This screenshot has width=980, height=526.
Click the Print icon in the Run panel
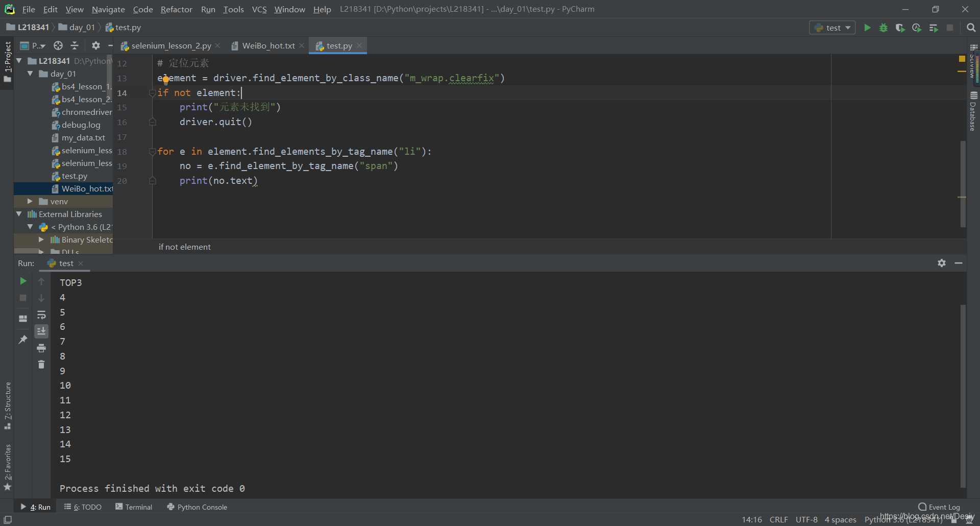(41, 348)
